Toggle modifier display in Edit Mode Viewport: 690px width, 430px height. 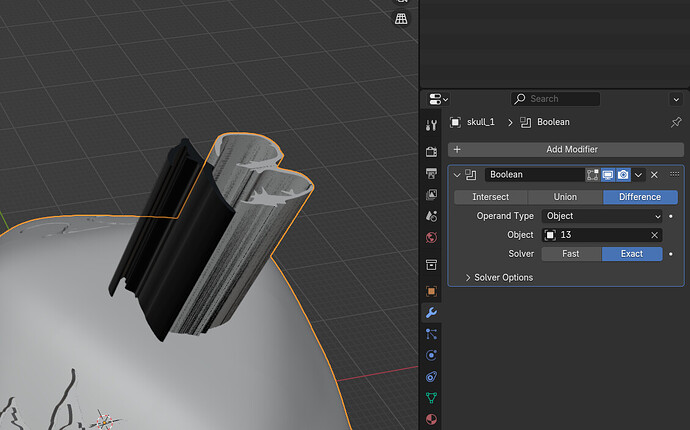coord(592,175)
